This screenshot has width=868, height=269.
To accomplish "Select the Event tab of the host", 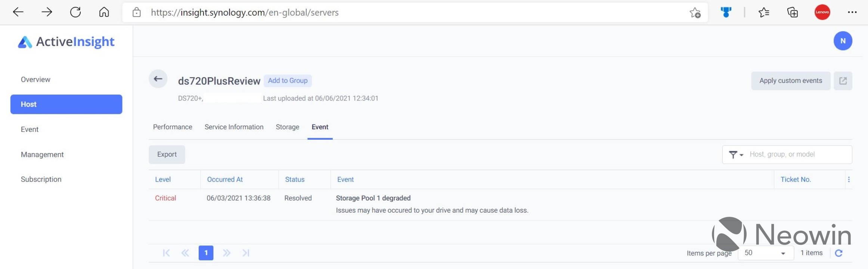I will click(320, 127).
